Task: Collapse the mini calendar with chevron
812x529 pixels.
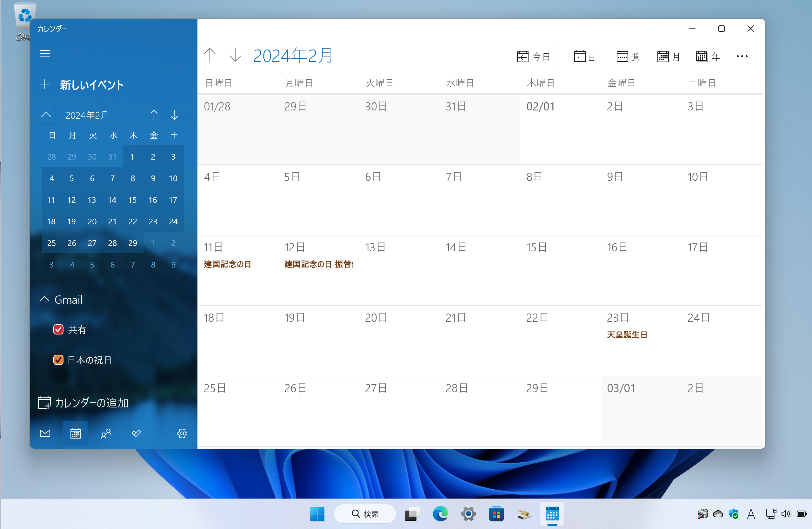Action: [46, 115]
